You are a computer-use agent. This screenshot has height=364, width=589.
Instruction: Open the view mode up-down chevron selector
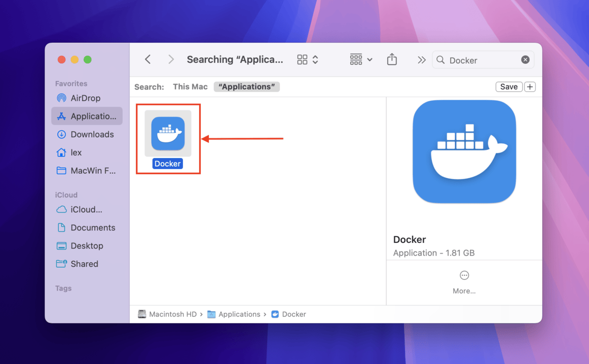[x=315, y=60]
